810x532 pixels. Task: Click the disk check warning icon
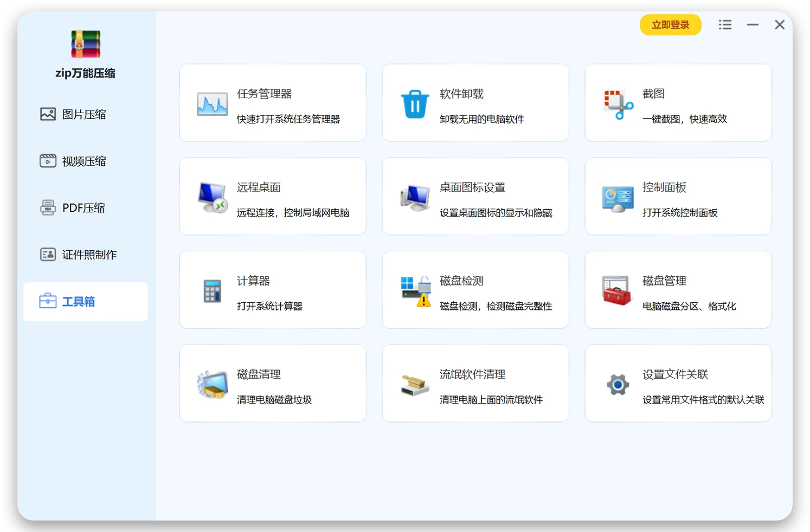pyautogui.click(x=416, y=291)
